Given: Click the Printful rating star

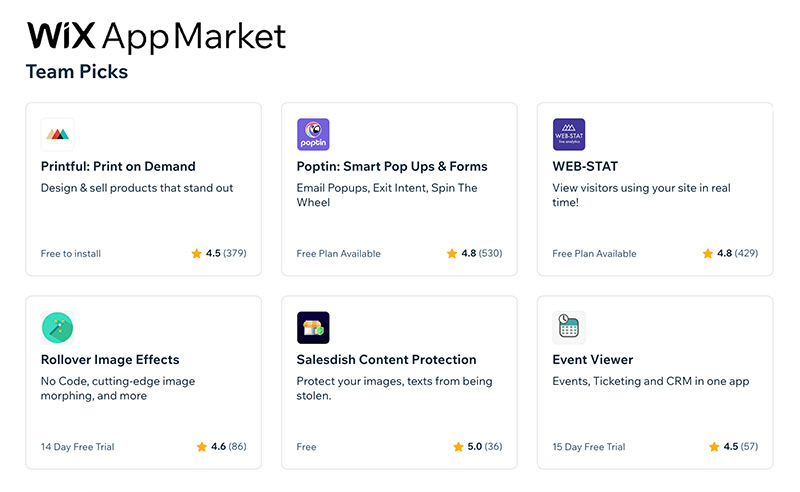Looking at the screenshot, I should 197,254.
